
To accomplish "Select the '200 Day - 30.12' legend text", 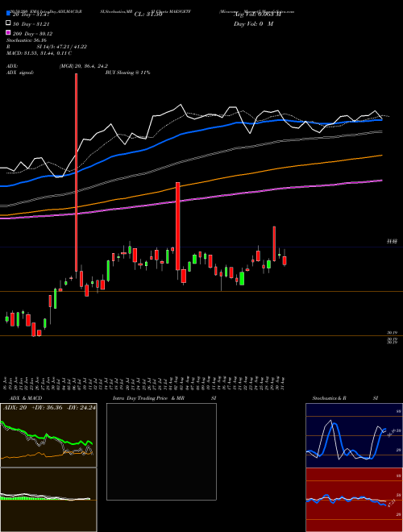I will click(x=32, y=34).
